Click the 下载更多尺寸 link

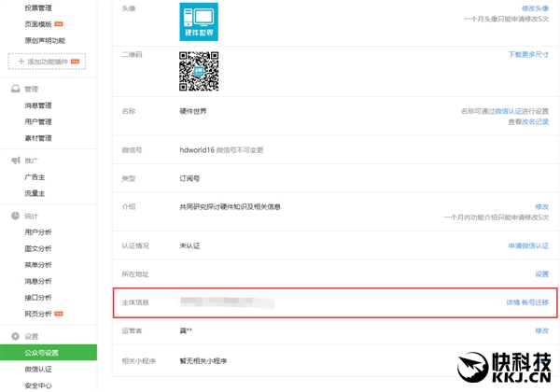[528, 54]
